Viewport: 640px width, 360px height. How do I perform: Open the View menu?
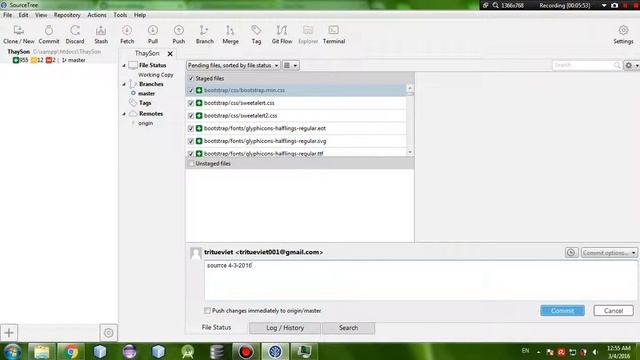[x=41, y=15]
